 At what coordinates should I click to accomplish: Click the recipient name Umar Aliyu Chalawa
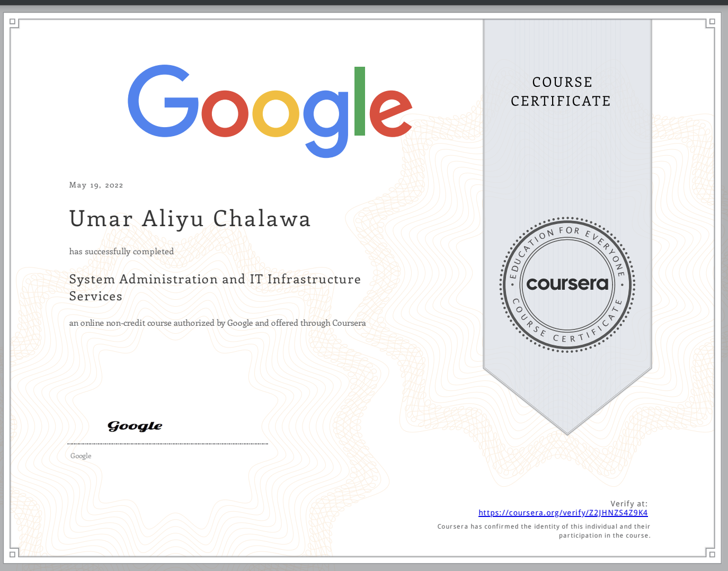(x=190, y=219)
